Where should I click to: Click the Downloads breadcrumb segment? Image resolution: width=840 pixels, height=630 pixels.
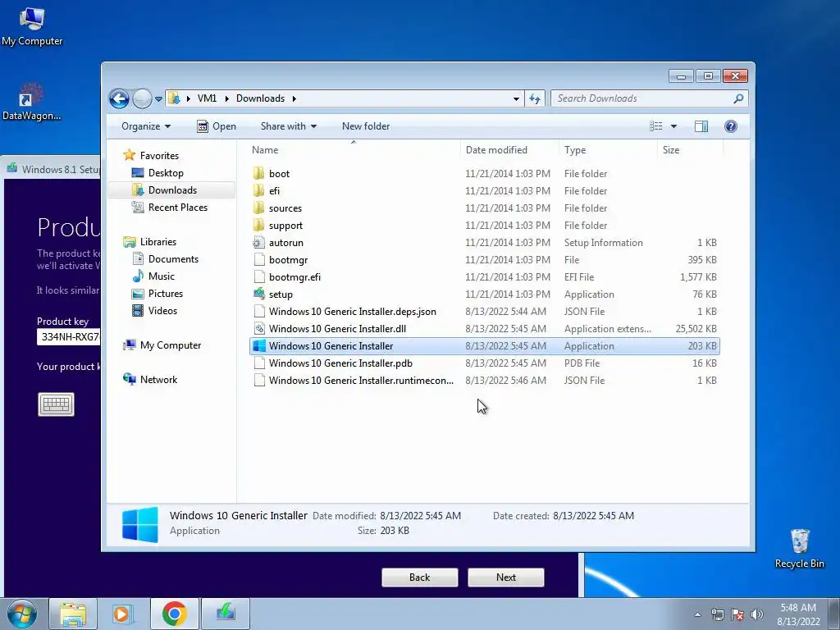pos(260,98)
